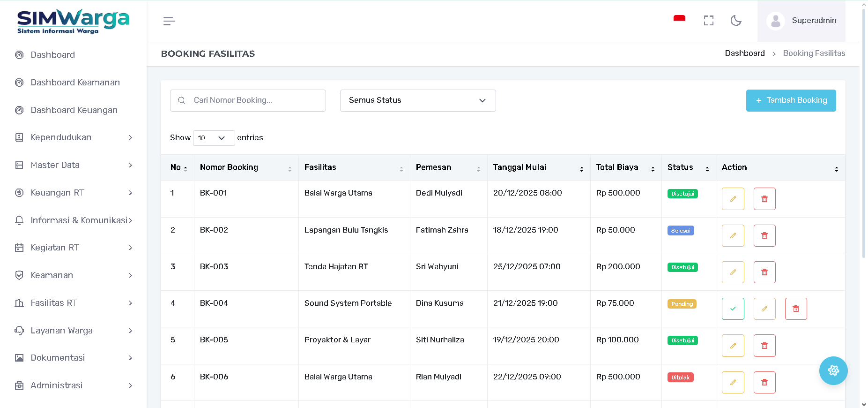Enter fullscreen mode using the fullscreen icon
The image size is (868, 408).
[708, 21]
